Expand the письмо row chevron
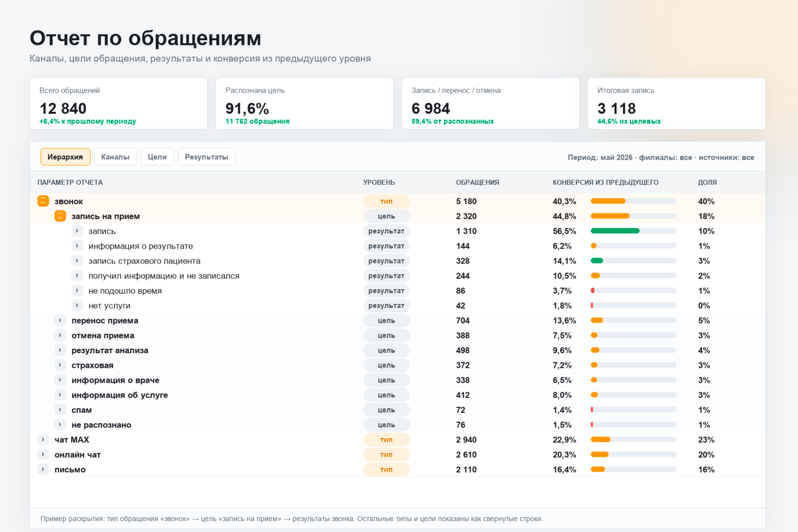The height and width of the screenshot is (532, 798). [x=43, y=469]
